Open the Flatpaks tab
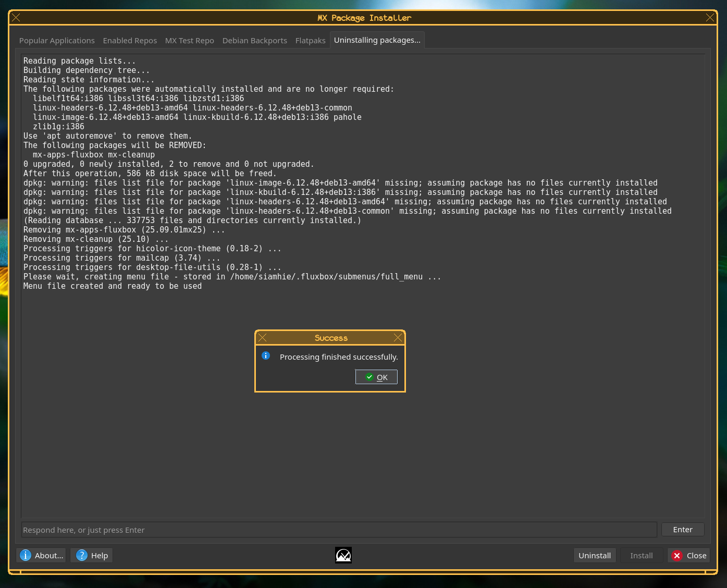Image resolution: width=727 pixels, height=588 pixels. (x=311, y=41)
